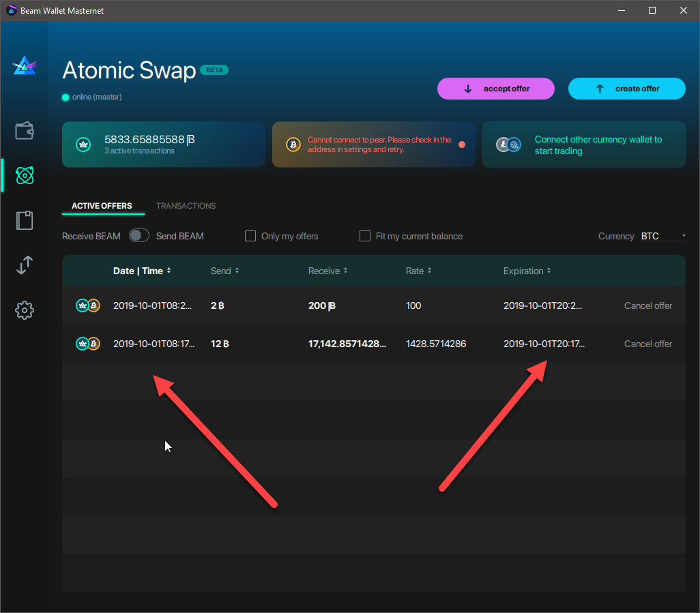This screenshot has width=700, height=613.
Task: Click the Send BEAM label
Action: pos(180,236)
